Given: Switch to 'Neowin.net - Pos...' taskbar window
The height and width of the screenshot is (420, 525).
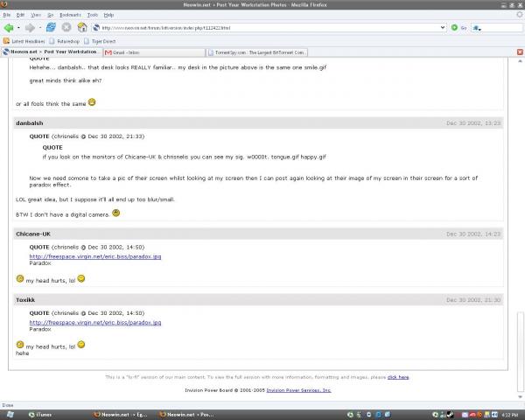Looking at the screenshot, I should [x=187, y=415].
